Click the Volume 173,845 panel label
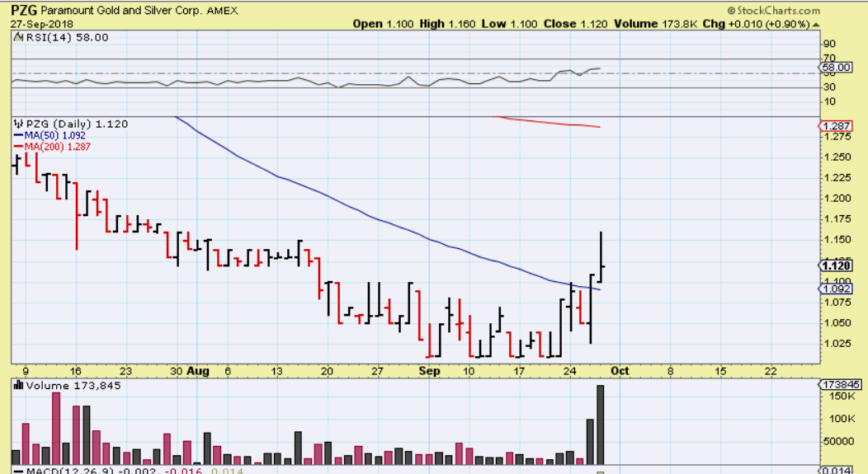Screen dimensions: 868x474 click(73, 386)
